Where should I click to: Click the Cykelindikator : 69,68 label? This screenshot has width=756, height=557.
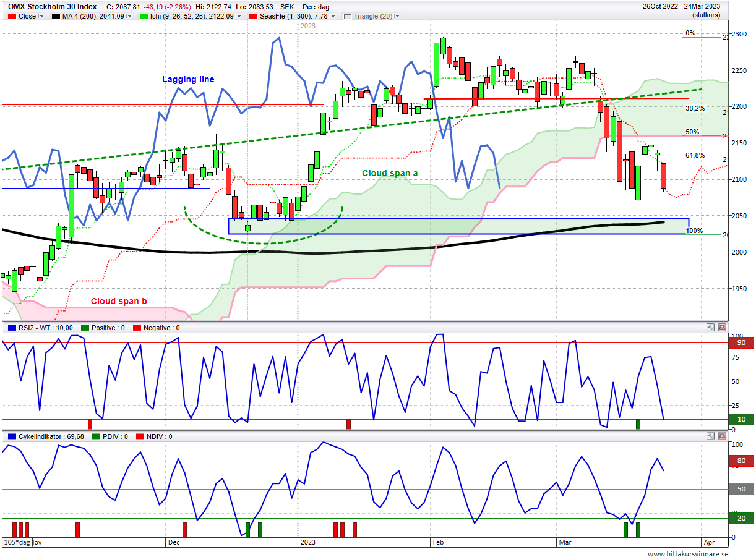click(51, 436)
